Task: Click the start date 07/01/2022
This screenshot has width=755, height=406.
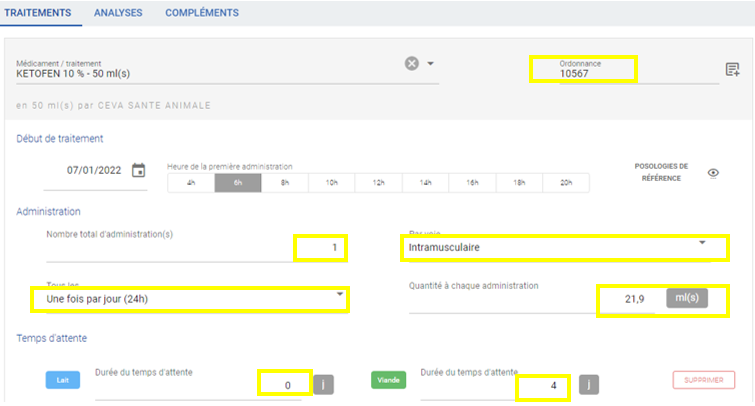Action: (94, 170)
